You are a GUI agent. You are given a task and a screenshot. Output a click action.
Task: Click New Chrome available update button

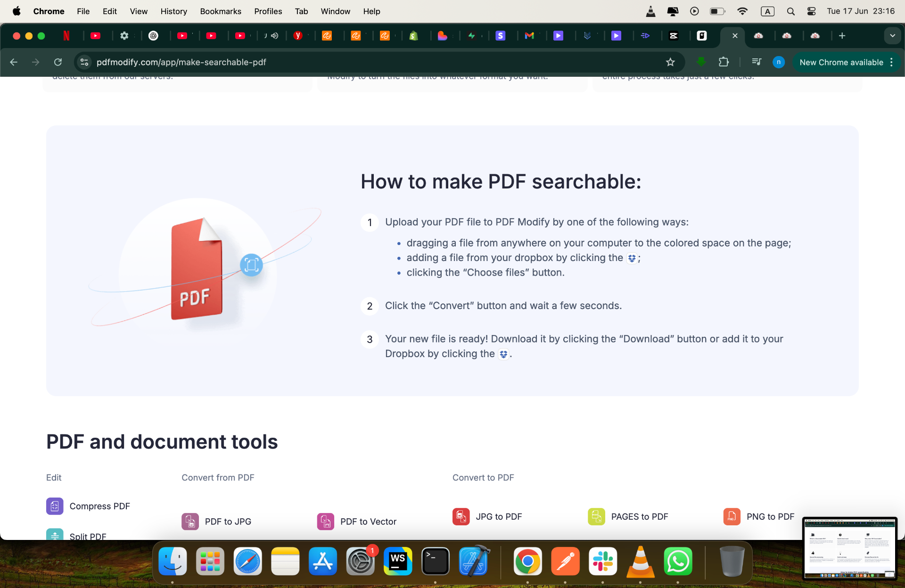coord(841,62)
